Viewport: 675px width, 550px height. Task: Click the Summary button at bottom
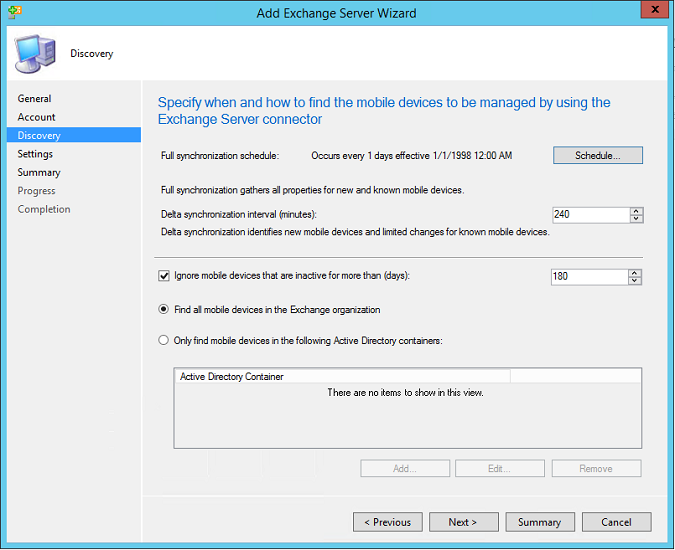click(540, 522)
